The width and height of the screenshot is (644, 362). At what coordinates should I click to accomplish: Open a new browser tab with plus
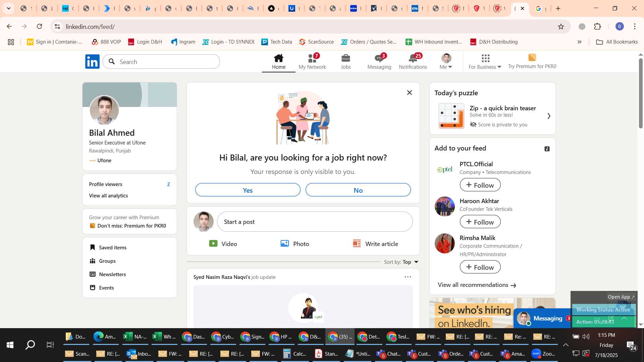[558, 8]
